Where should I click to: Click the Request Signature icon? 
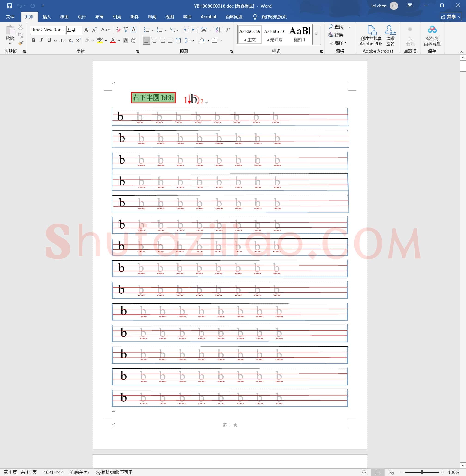(390, 36)
